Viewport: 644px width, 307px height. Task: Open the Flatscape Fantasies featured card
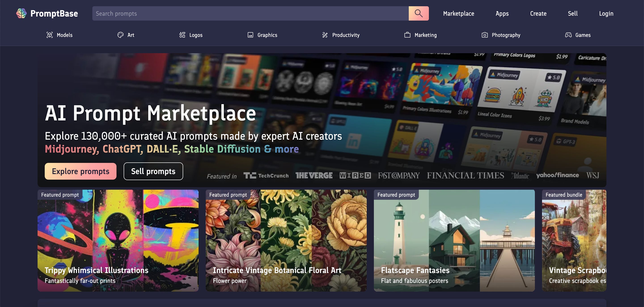pos(454,240)
